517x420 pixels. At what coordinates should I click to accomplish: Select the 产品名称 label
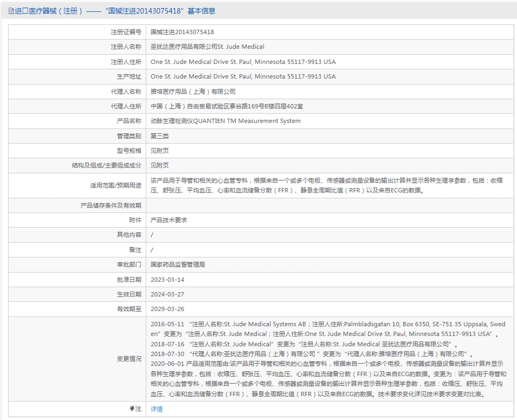(x=129, y=121)
